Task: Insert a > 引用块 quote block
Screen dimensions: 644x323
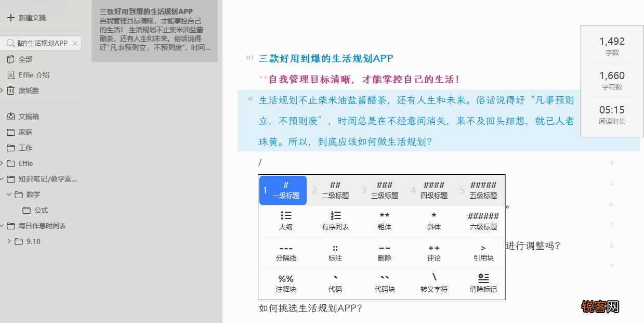Action: [x=483, y=253]
